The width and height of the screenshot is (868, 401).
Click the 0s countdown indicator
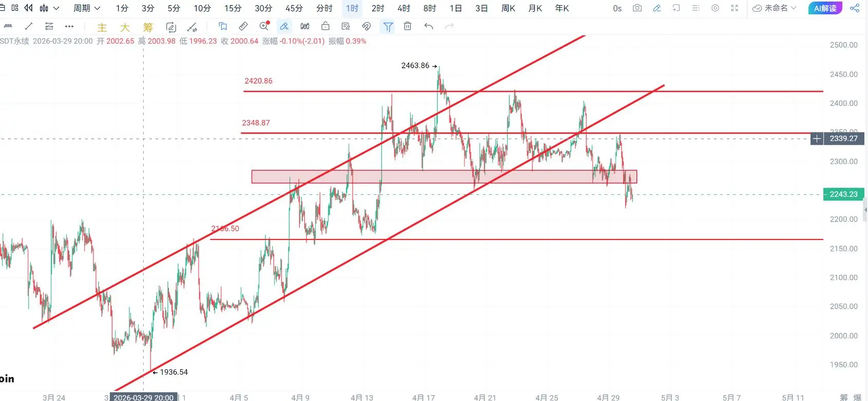click(x=617, y=8)
